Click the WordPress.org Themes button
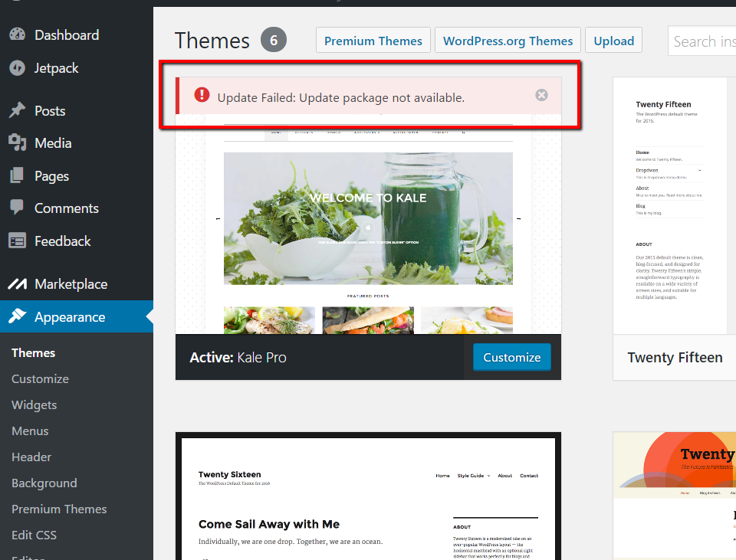The width and height of the screenshot is (736, 560). [508, 41]
